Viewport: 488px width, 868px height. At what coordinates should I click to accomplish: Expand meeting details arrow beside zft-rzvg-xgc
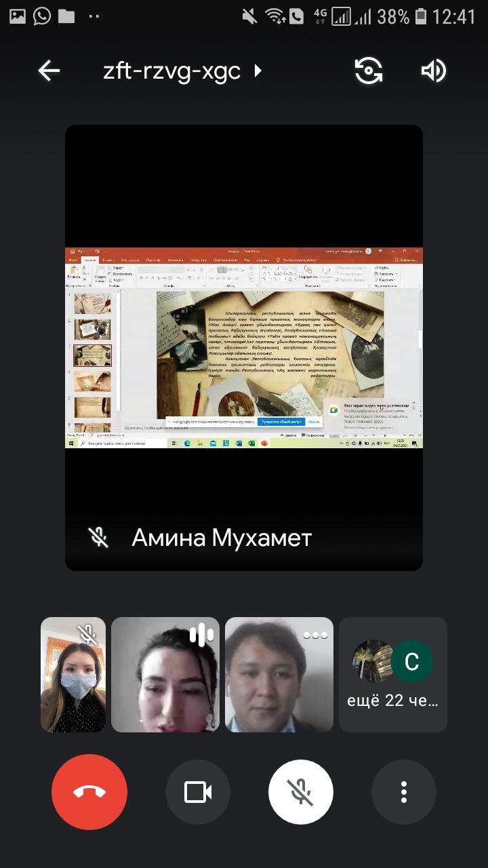(258, 71)
